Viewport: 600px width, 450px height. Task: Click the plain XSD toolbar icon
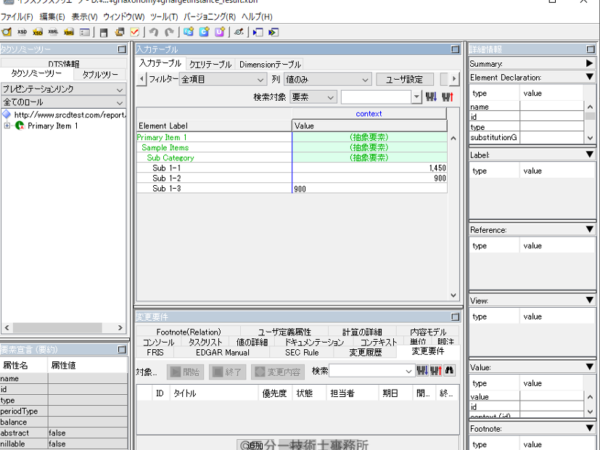point(22,32)
